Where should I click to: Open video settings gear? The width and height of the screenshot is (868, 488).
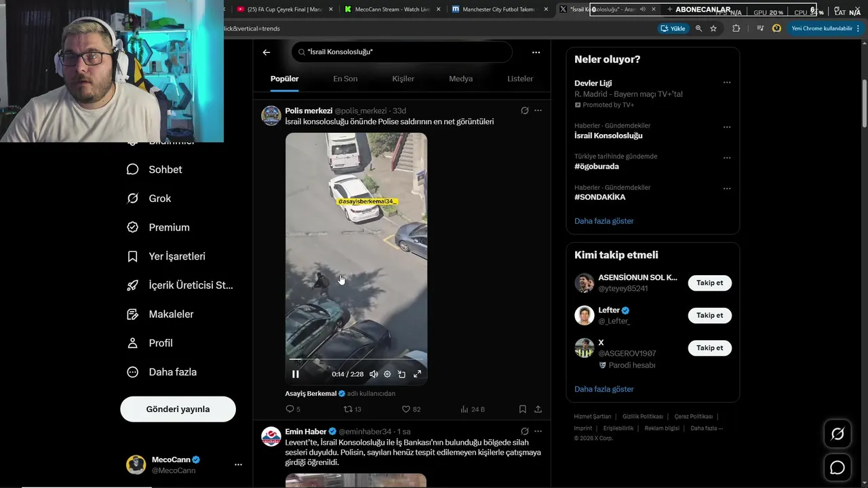point(387,374)
